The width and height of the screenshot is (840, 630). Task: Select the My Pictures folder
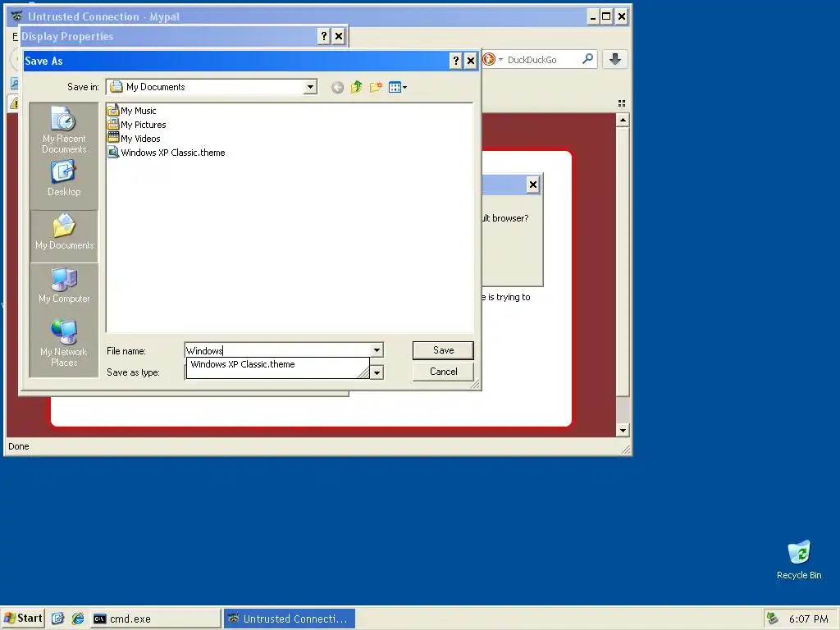click(x=137, y=125)
